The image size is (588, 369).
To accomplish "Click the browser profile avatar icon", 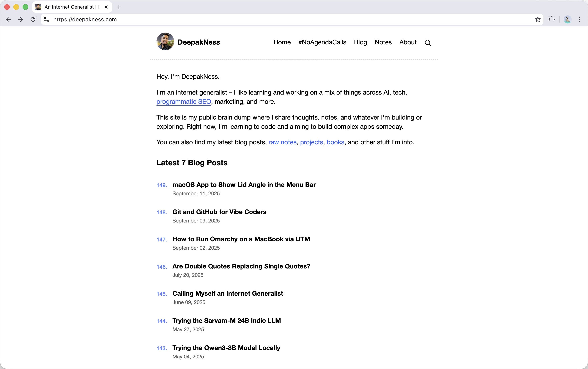I will point(568,19).
